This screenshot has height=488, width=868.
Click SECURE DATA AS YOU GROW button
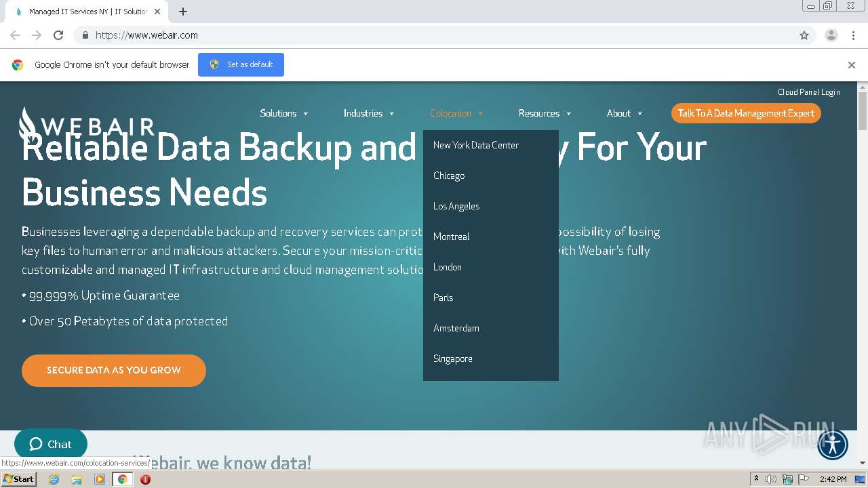pos(114,371)
